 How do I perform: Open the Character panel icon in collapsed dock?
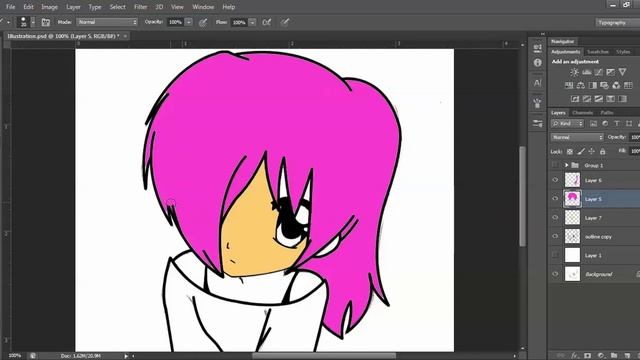pyautogui.click(x=538, y=83)
